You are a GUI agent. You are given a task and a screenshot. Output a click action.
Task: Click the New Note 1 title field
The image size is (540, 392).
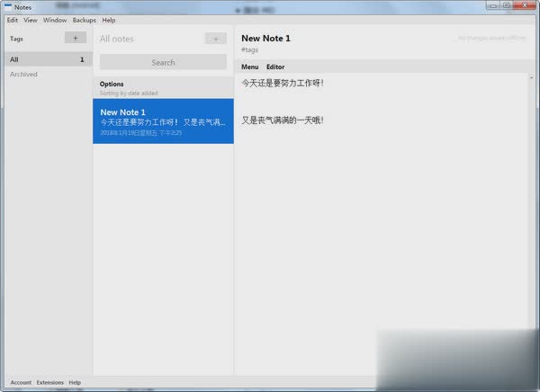click(266, 39)
